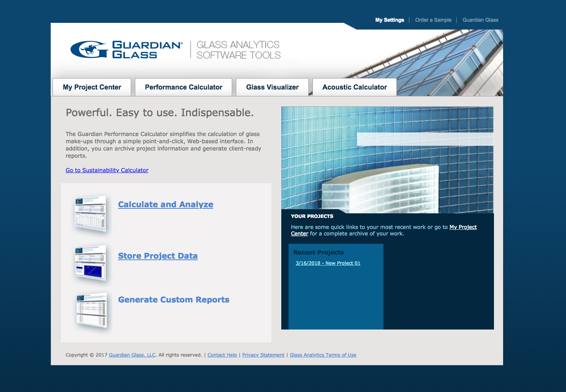Go to Sustainability Calculator link

(107, 170)
